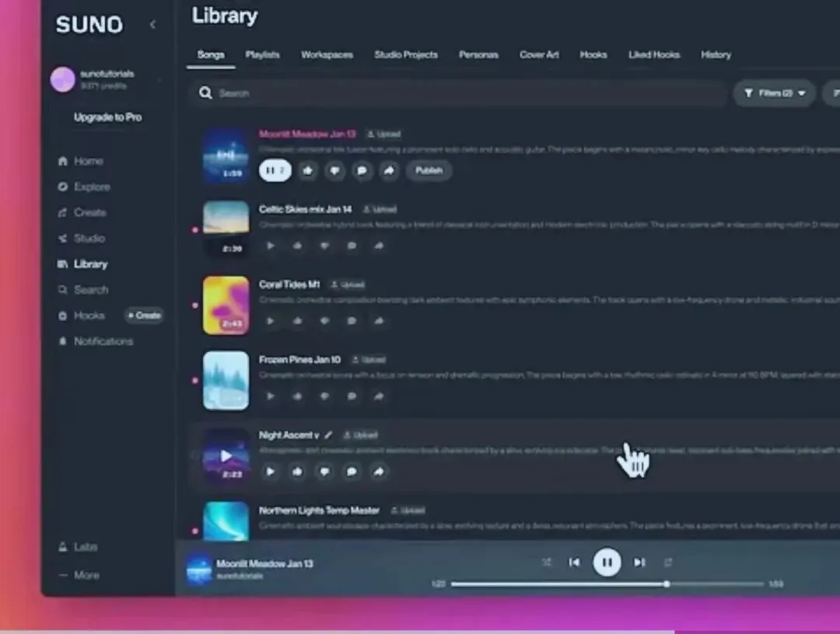Pause Moonlit Meadow Jan 13 in the list

pyautogui.click(x=275, y=170)
